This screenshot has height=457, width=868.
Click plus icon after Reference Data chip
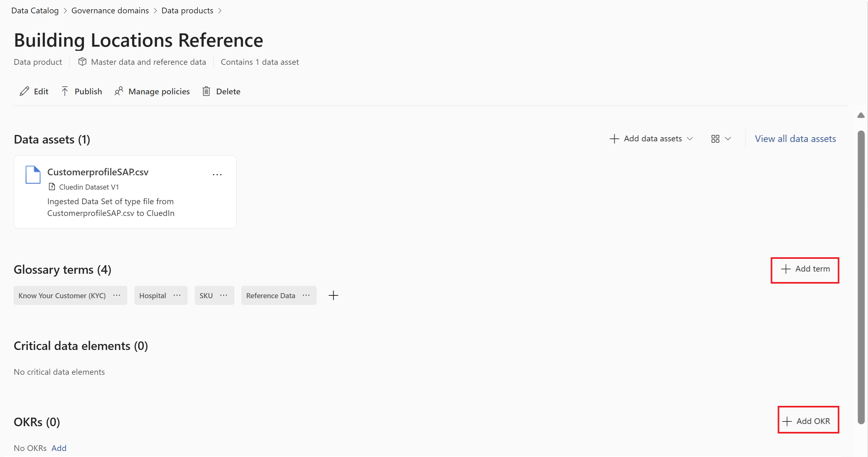[333, 296]
